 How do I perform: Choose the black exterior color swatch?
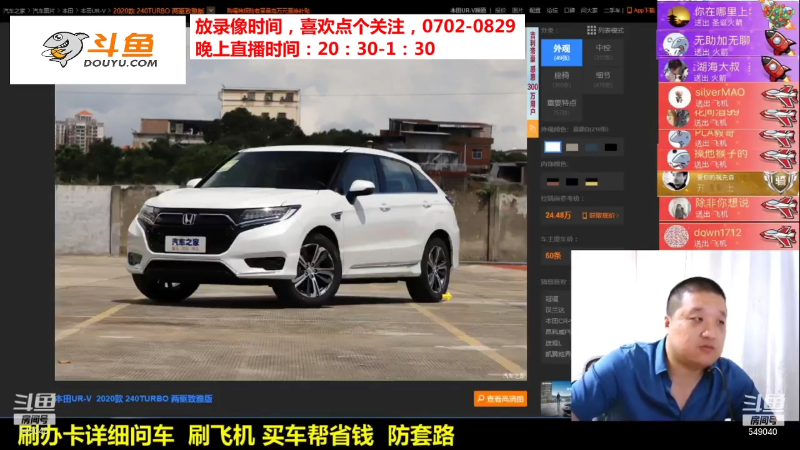click(611, 147)
